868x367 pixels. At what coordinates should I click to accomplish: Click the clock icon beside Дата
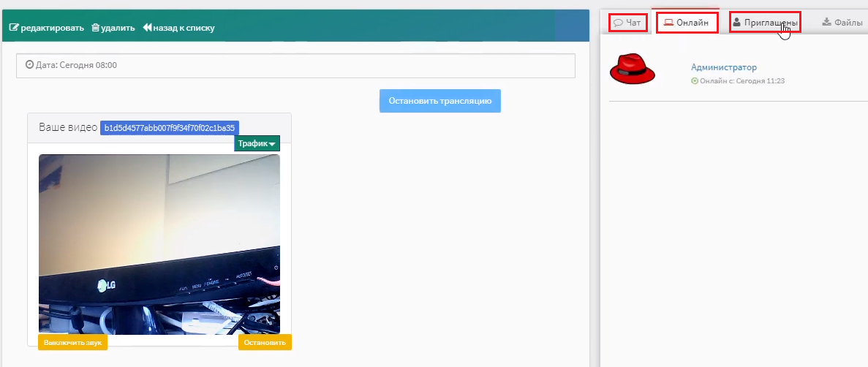[30, 65]
